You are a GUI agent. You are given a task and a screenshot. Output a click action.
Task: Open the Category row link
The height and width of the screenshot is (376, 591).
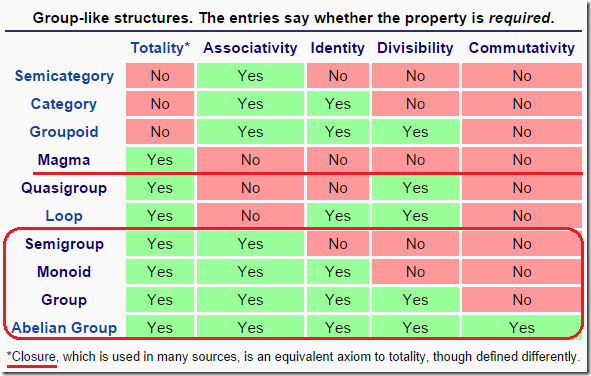point(64,104)
